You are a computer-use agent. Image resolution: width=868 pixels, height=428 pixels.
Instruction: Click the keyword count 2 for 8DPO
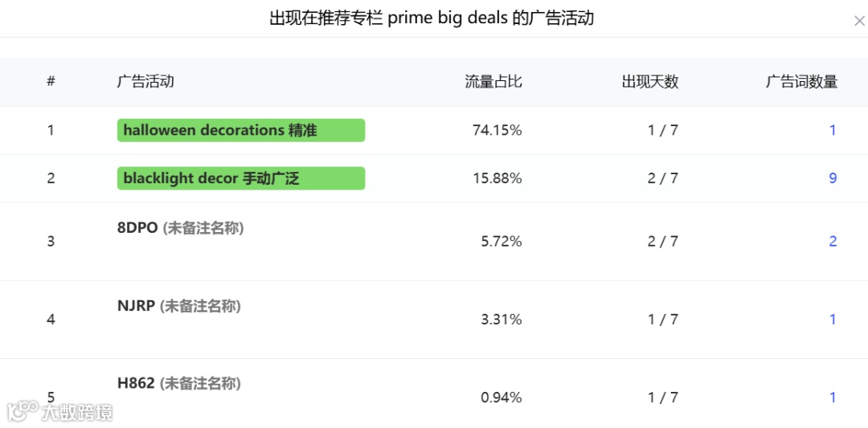coord(833,241)
